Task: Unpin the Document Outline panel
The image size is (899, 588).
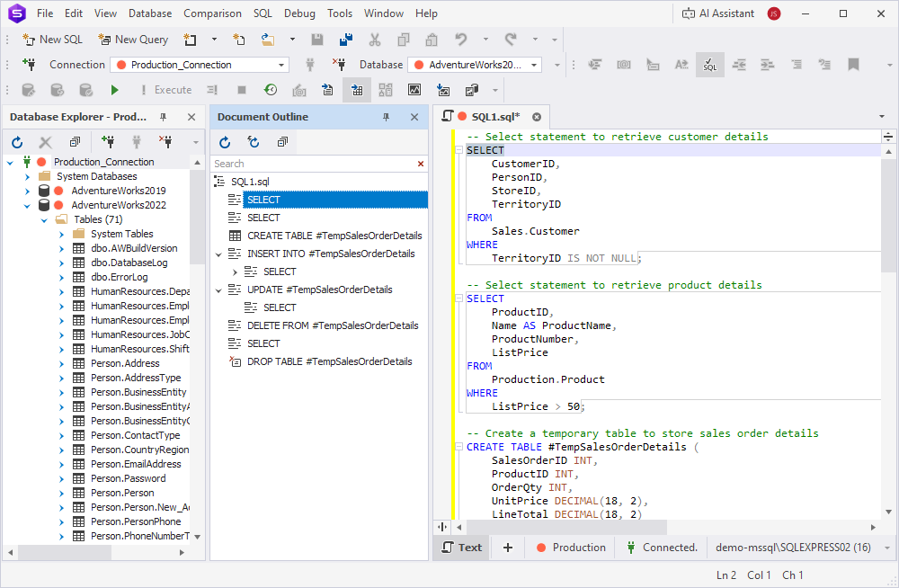Action: coord(386,117)
